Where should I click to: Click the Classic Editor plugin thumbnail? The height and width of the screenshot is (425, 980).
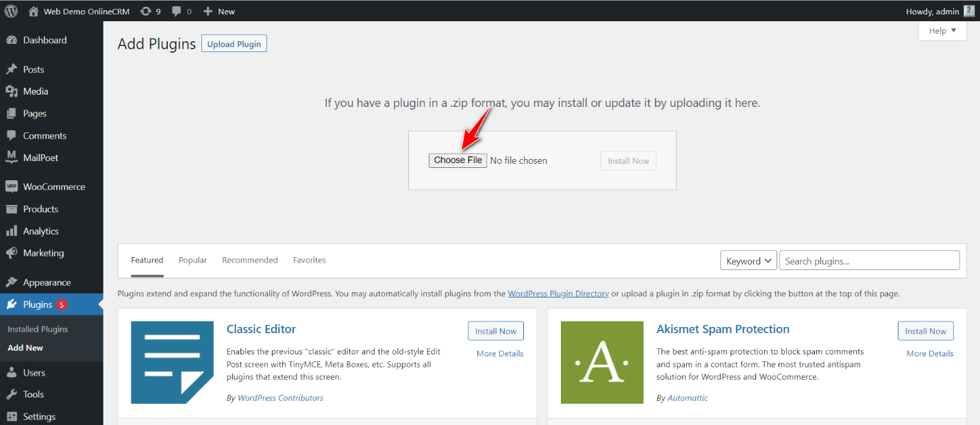(x=172, y=363)
